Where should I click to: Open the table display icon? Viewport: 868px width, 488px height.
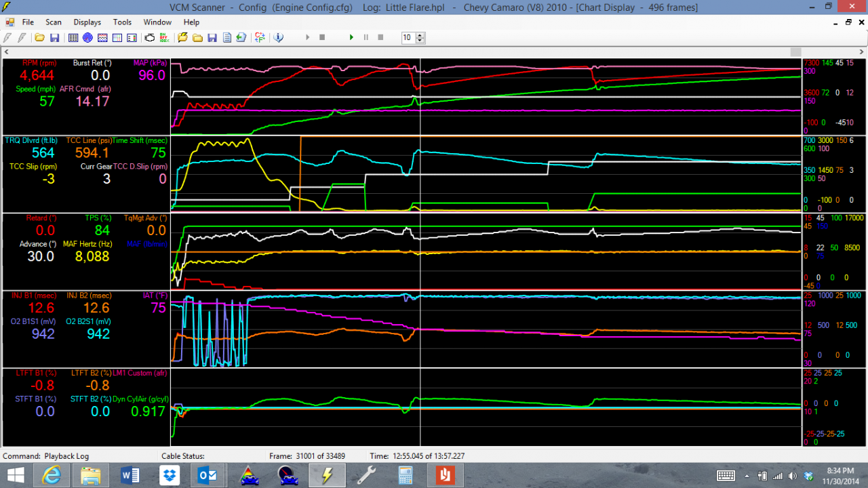click(73, 37)
